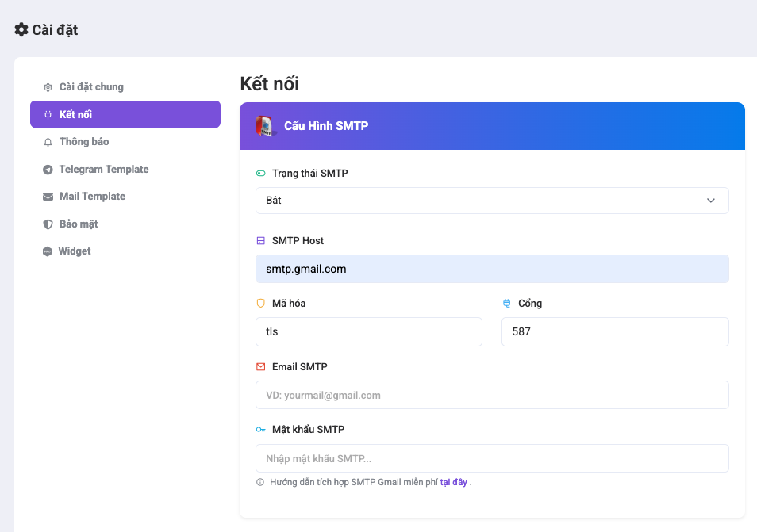This screenshot has width=757, height=532.
Task: Click the Bảo mật shield icon
Action: pos(48,224)
